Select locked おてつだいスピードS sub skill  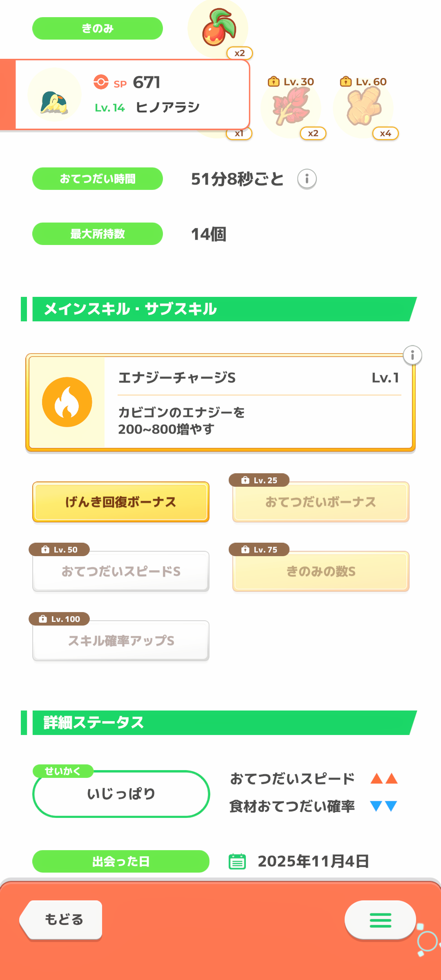pos(121,571)
